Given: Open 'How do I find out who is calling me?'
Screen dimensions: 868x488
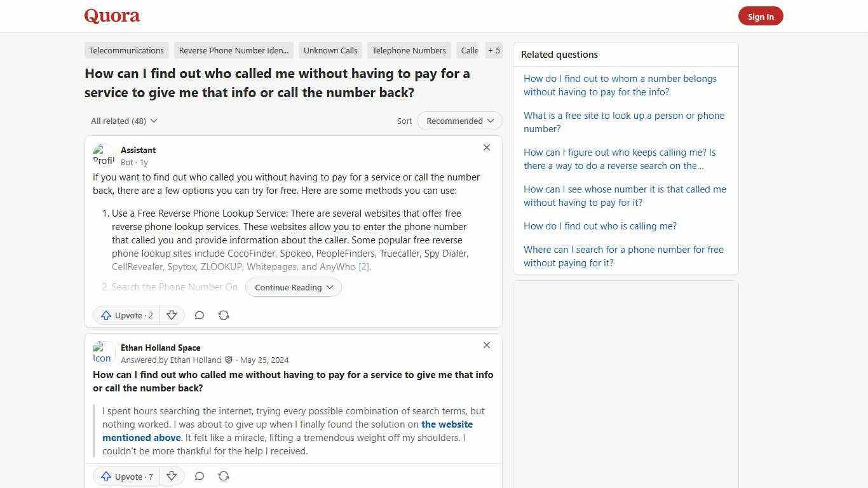Looking at the screenshot, I should click(599, 226).
